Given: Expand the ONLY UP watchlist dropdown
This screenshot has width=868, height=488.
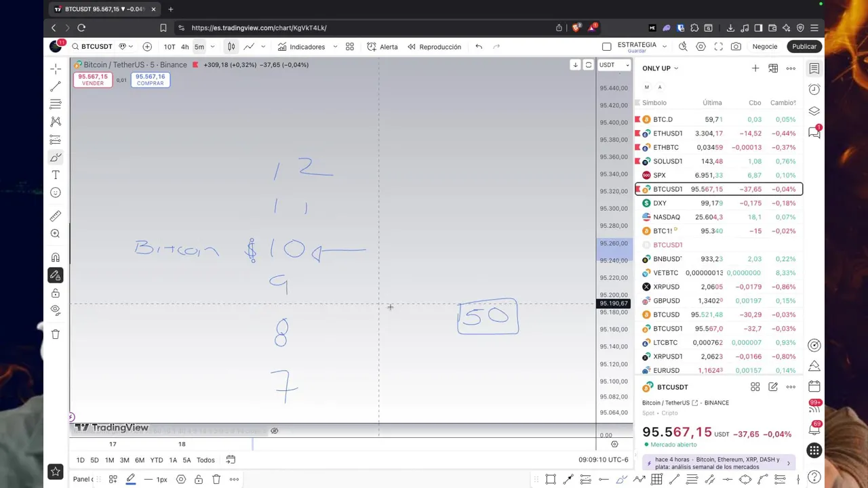Looking at the screenshot, I should click(660, 68).
